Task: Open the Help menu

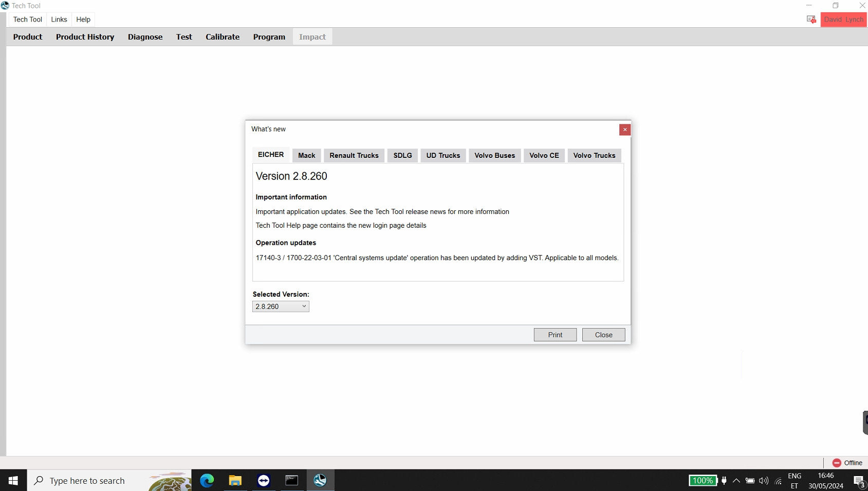Action: coord(83,20)
